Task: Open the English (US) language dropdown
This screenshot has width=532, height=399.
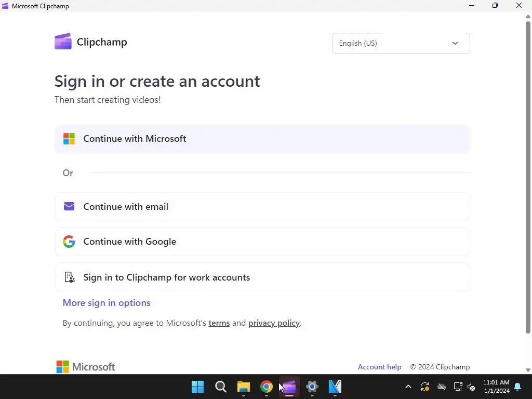Action: [401, 43]
